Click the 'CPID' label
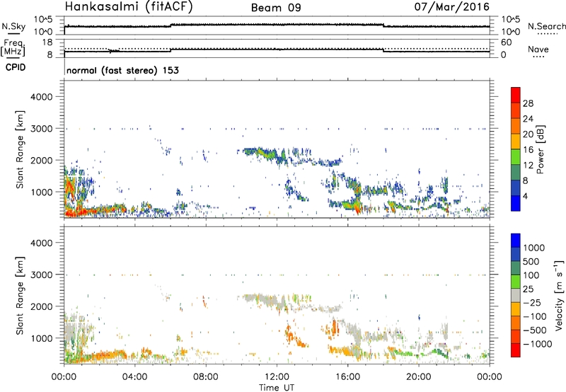Image resolution: width=566 pixels, height=392 pixels. [x=16, y=67]
